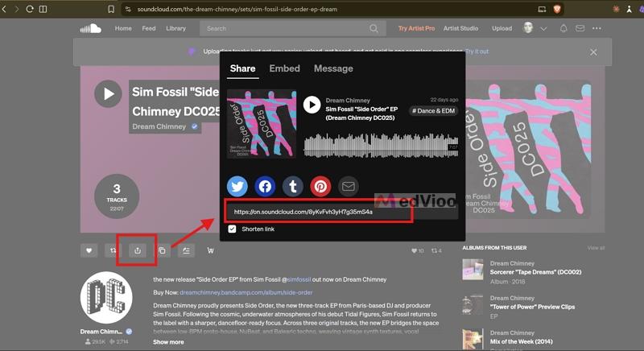
Task: Open the Brave Shields icon
Action: click(x=557, y=9)
